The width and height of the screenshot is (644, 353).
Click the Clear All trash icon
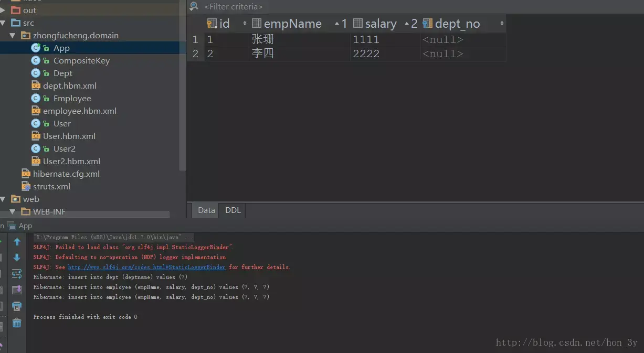(x=17, y=323)
